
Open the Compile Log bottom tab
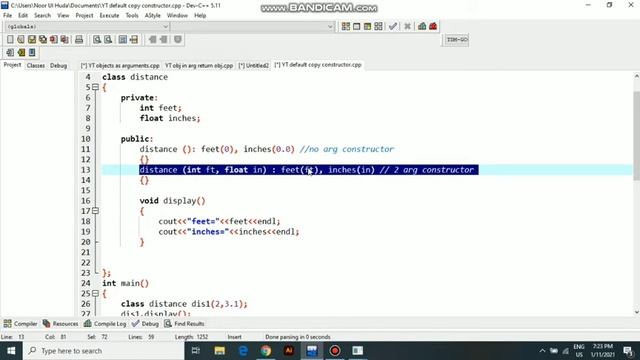[x=105, y=324]
